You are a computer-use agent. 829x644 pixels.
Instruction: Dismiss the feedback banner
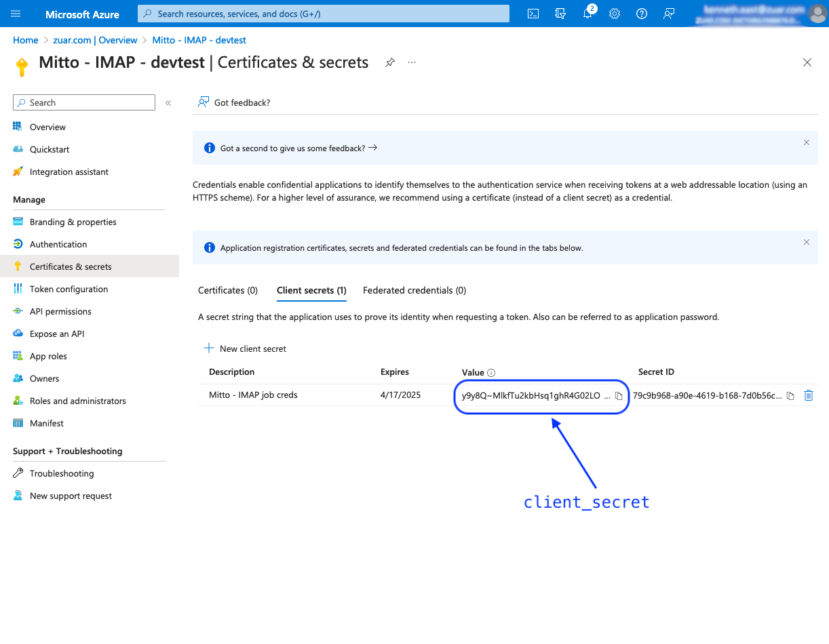(x=807, y=142)
